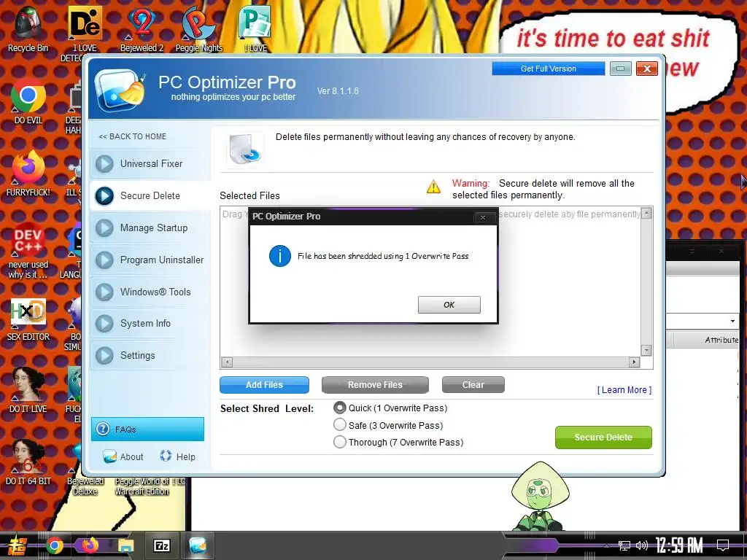Image resolution: width=747 pixels, height=560 pixels.
Task: Open Bejeweled 2 desktop icon
Action: point(142,29)
